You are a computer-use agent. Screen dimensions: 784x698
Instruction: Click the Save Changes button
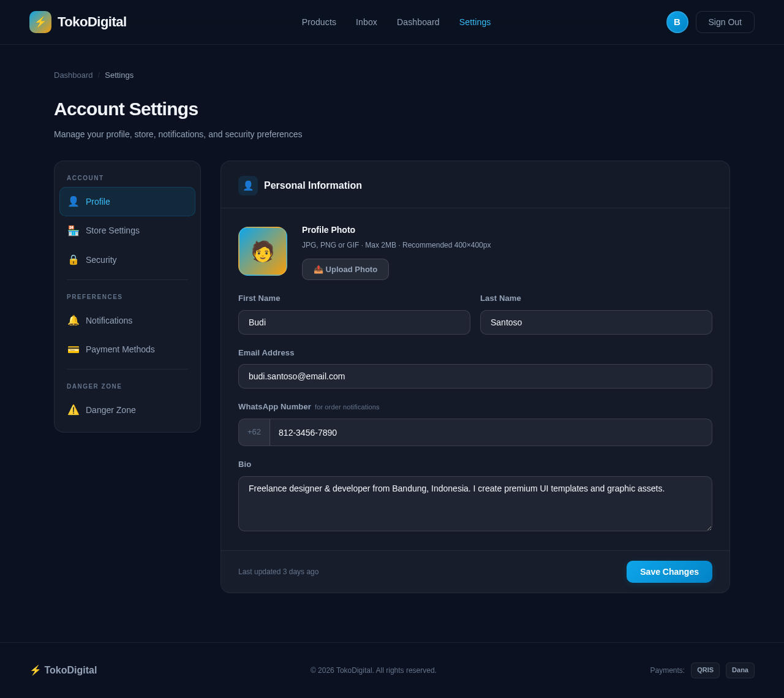(x=669, y=571)
